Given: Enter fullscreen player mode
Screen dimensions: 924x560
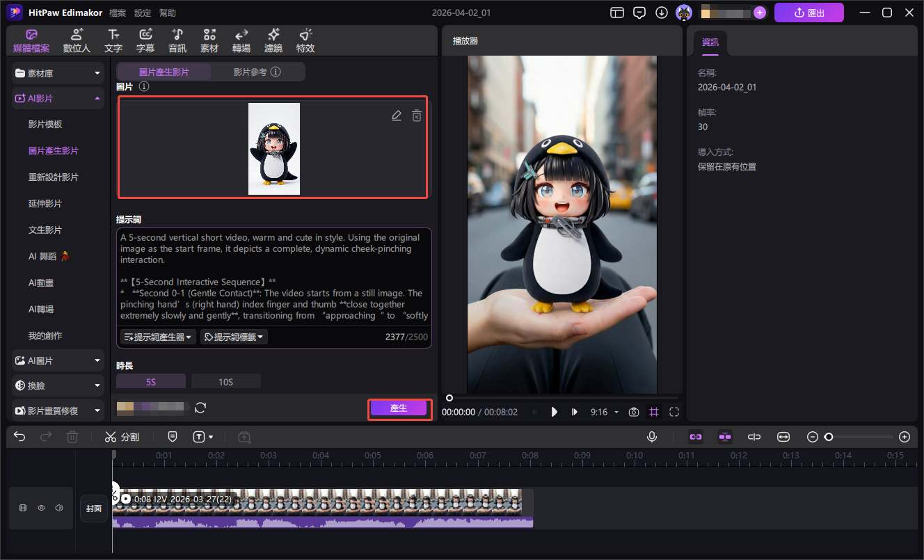Looking at the screenshot, I should click(674, 412).
